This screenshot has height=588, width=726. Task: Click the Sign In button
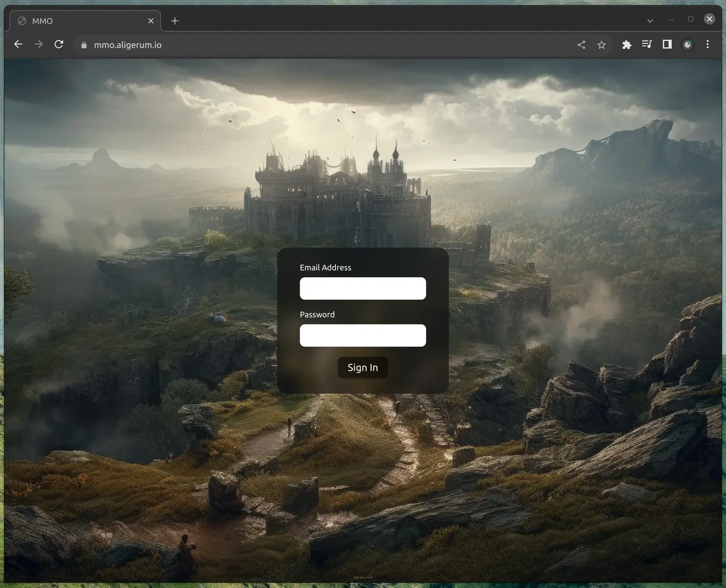(x=363, y=367)
